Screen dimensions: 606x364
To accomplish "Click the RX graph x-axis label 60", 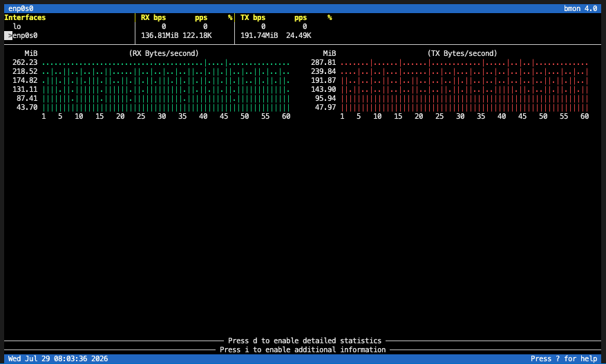I will [286, 116].
